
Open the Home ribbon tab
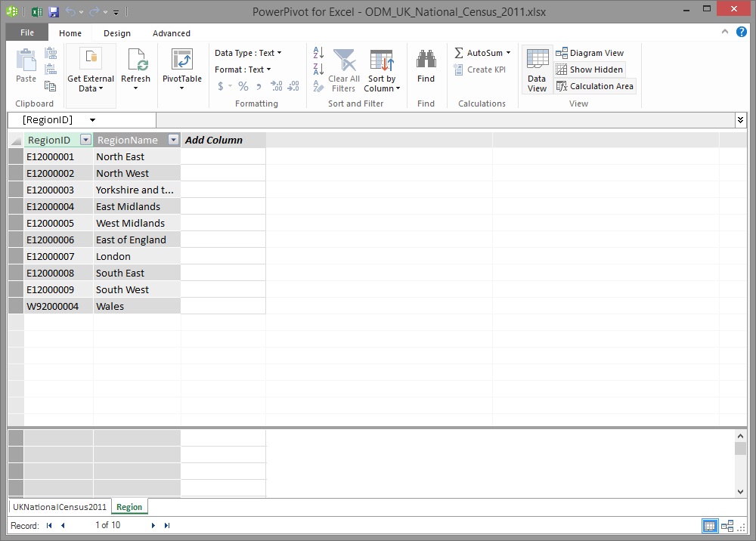click(70, 32)
